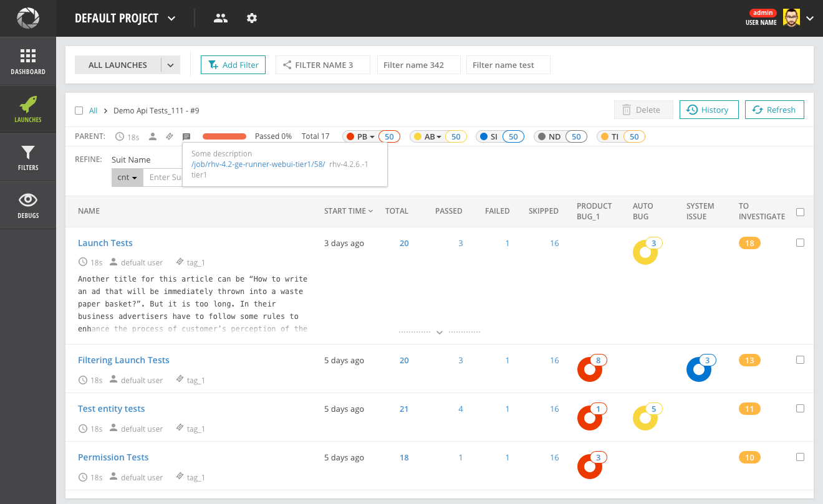Open the cnt condition dropdown in the refine bar
Image resolution: width=823 pixels, height=504 pixels.
coord(127,177)
